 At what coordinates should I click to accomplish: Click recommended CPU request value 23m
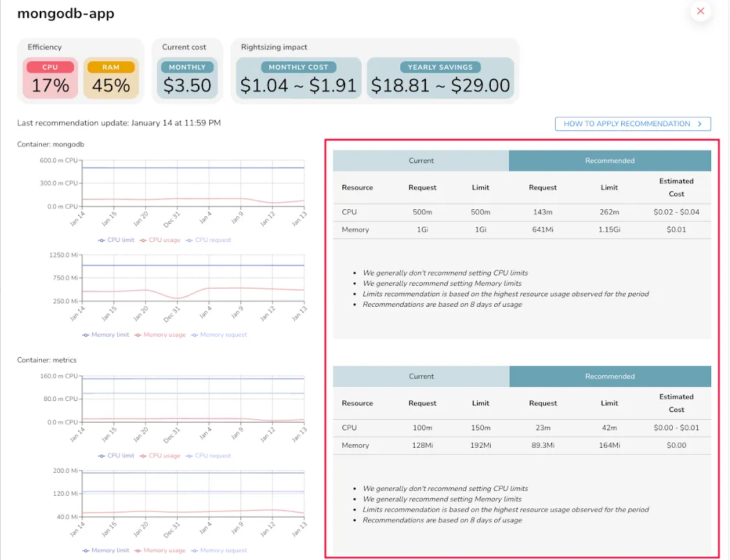543,427
